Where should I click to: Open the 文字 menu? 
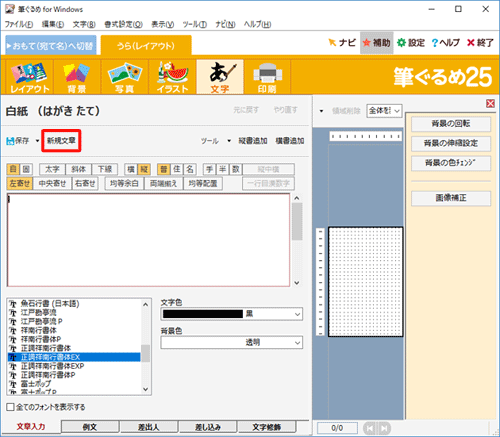pyautogui.click(x=84, y=24)
